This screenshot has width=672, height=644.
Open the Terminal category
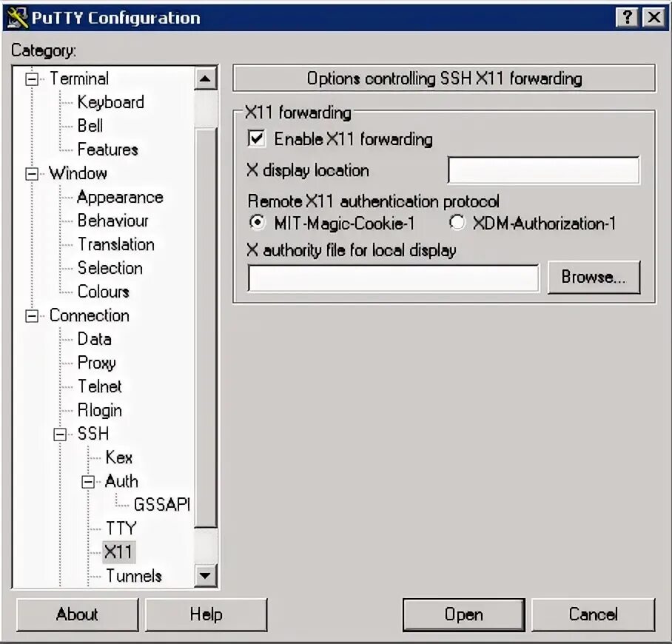coord(79,79)
